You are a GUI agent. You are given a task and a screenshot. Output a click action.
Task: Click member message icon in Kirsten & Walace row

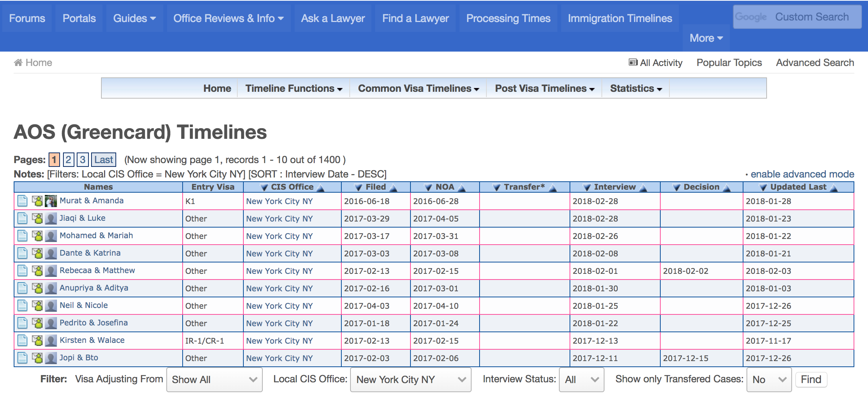(x=37, y=340)
